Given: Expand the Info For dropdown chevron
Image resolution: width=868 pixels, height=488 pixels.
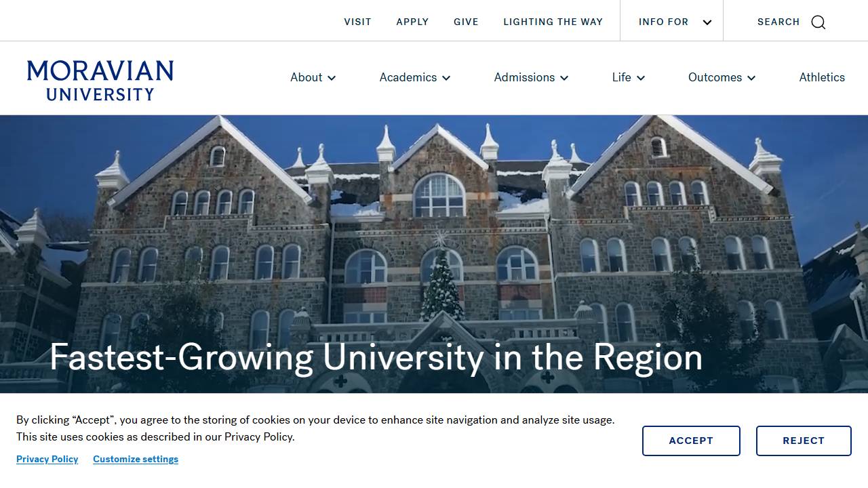Looking at the screenshot, I should (707, 22).
